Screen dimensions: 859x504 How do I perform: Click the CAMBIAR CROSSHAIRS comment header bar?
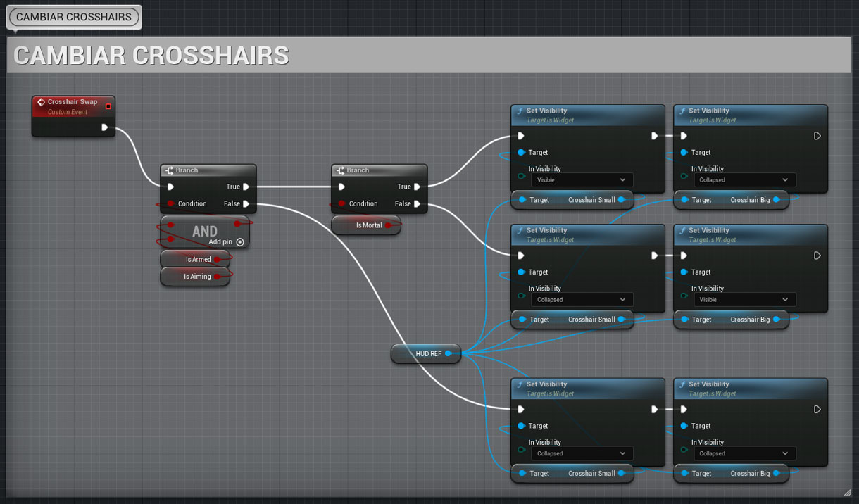point(429,55)
